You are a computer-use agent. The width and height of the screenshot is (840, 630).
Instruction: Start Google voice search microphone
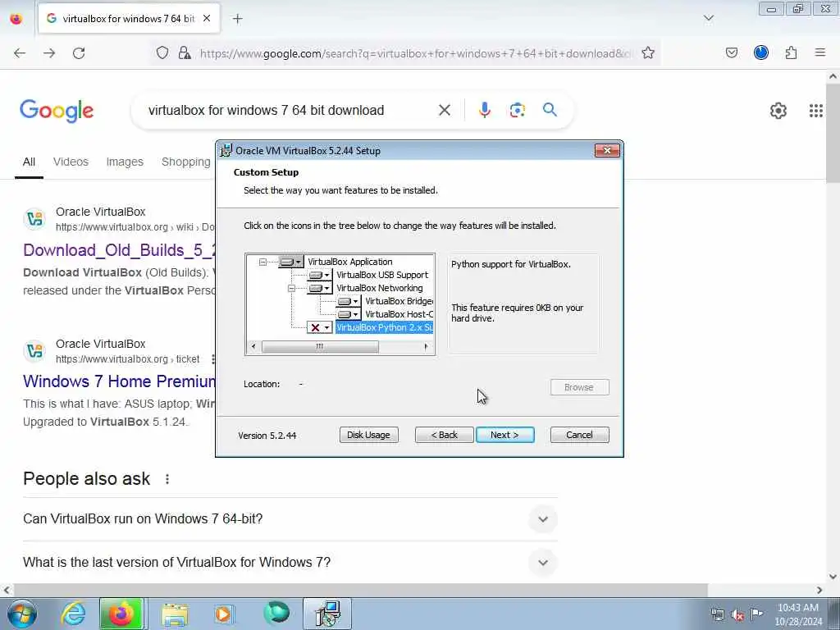[x=484, y=111]
